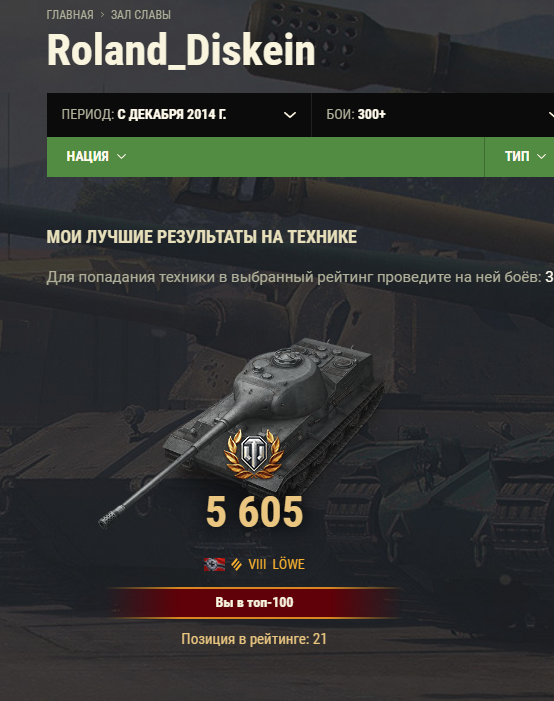This screenshot has height=701, width=554.
Task: Click the golden laurel mastery badge
Action: tap(254, 454)
